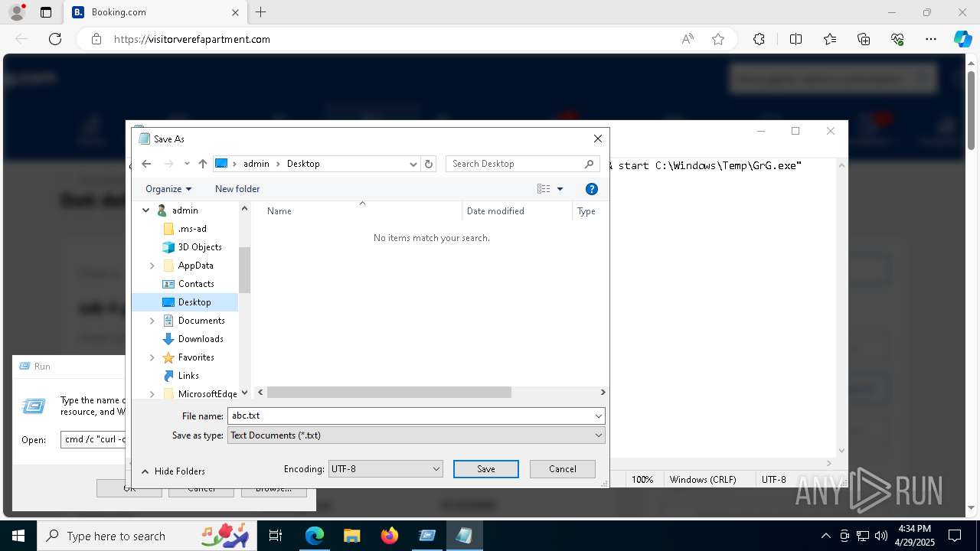Click Notepad 100% zoom status entry

click(x=642, y=480)
